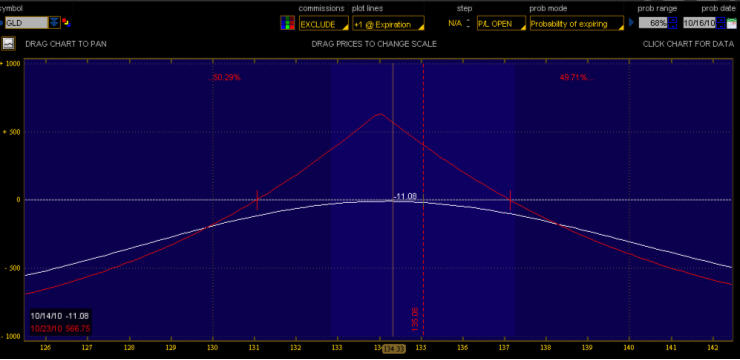Click the chart mode icon beside 'DRAG CHART TO PAN'
Viewport: 740px width, 360px height.
pos(8,44)
